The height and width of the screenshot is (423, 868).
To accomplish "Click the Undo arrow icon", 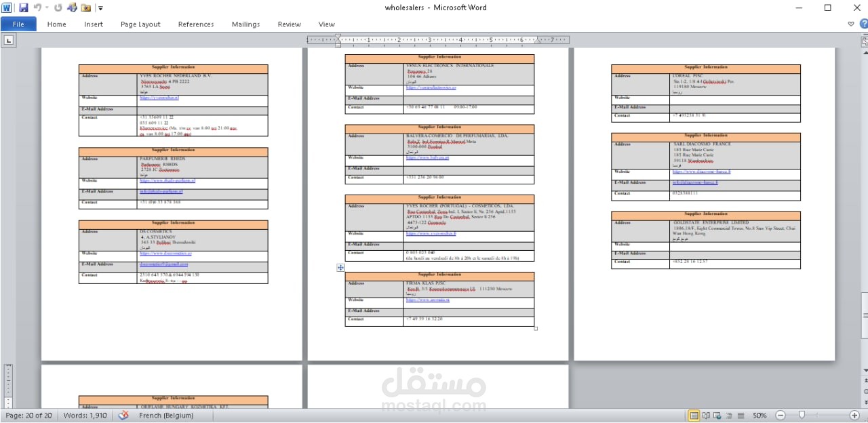I will tap(38, 8).
